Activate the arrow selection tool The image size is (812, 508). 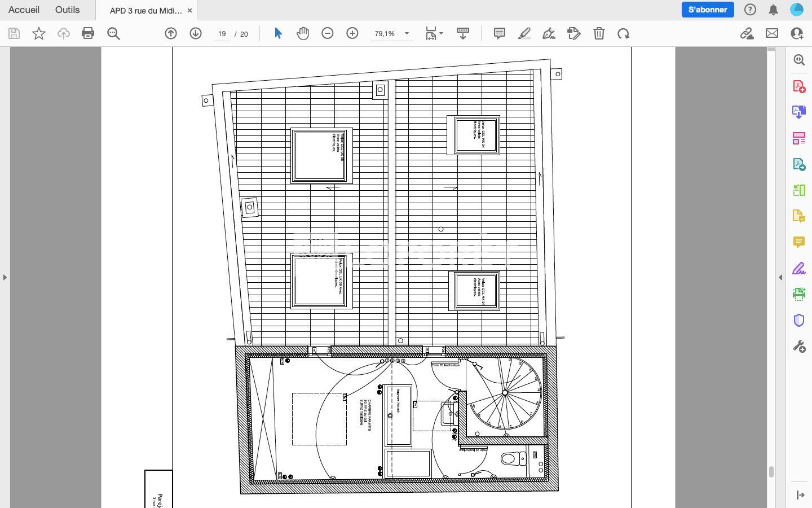pyautogui.click(x=278, y=33)
